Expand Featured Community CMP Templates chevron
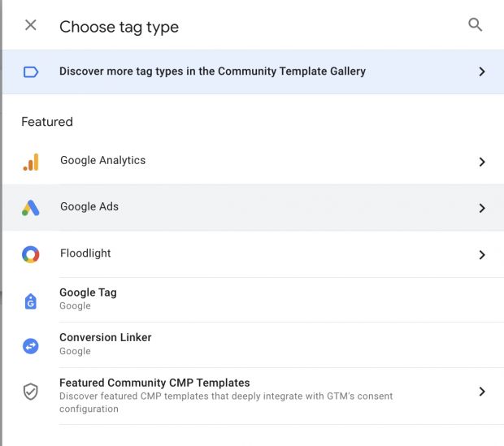The height and width of the screenshot is (446, 504). [x=481, y=392]
